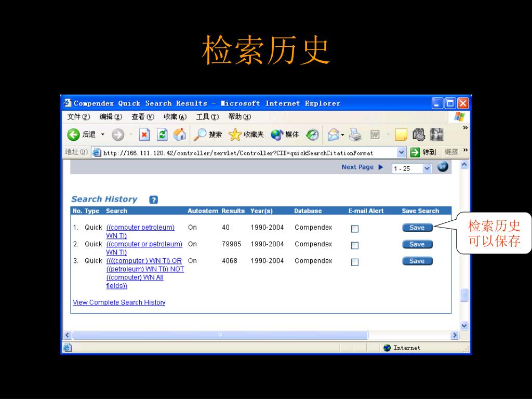The image size is (532, 399).
Task: Click the Search History help question icon
Action: pyautogui.click(x=153, y=200)
